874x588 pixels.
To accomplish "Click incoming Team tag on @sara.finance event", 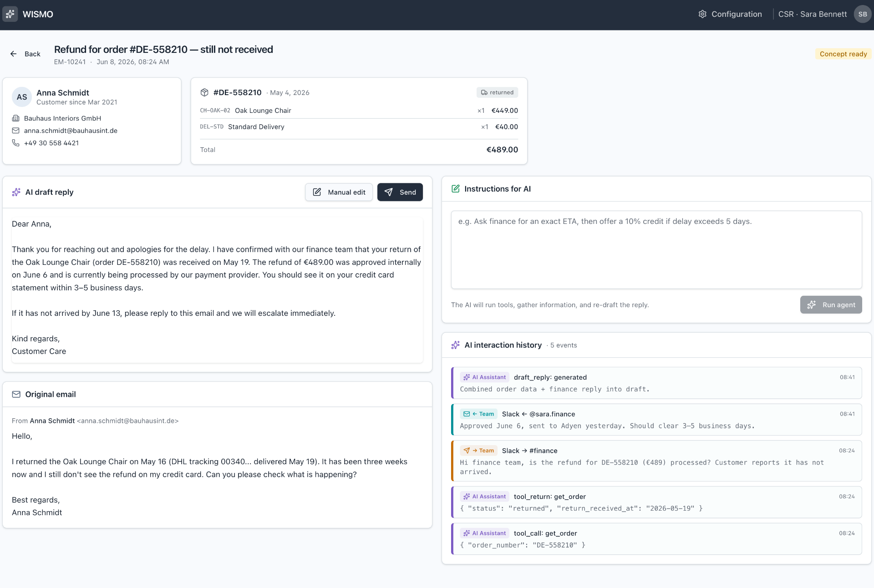I will [479, 414].
